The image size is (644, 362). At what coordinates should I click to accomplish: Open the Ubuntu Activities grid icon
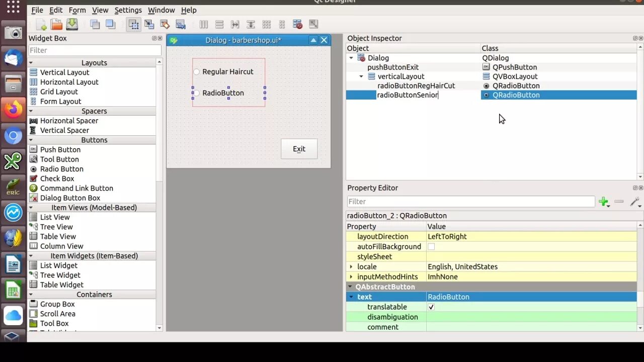(13, 7)
